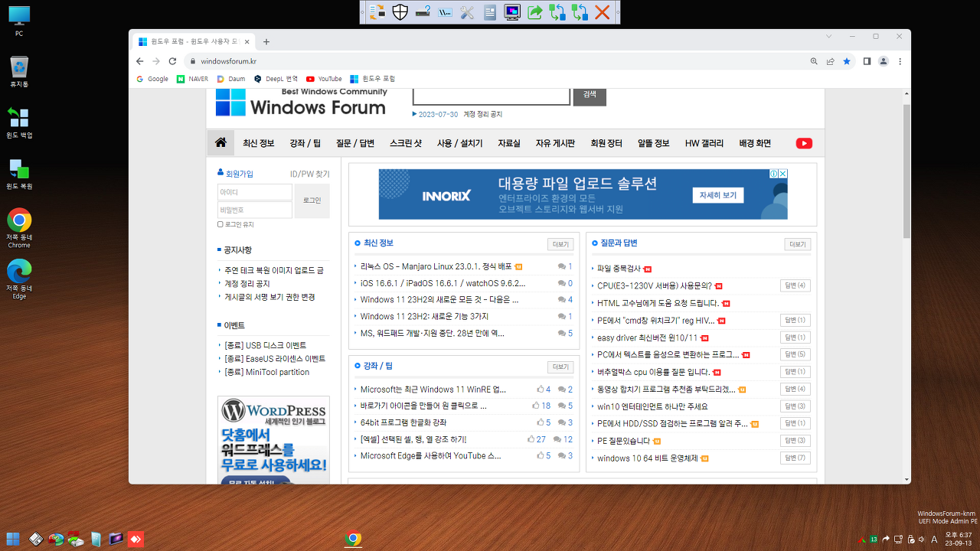The image size is (980, 551).
Task: Open the 스크린 샷 menu
Action: (406, 143)
